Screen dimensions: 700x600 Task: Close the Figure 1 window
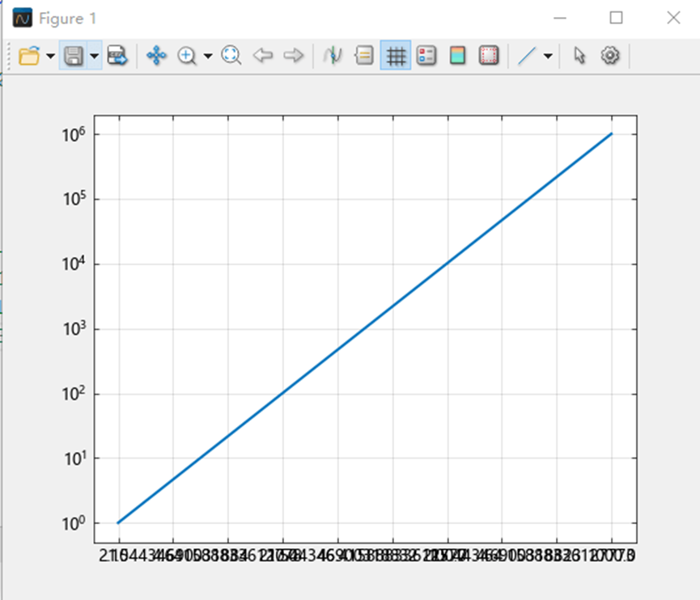(x=673, y=18)
